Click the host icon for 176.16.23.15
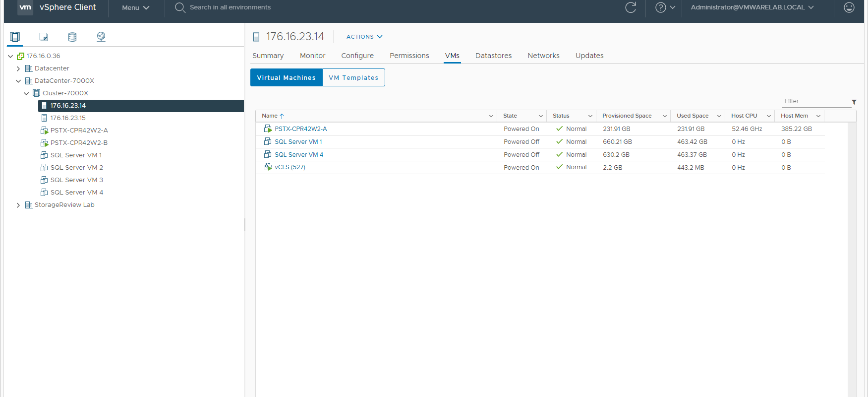Viewport: 868px width, 397px height. pyautogui.click(x=44, y=118)
